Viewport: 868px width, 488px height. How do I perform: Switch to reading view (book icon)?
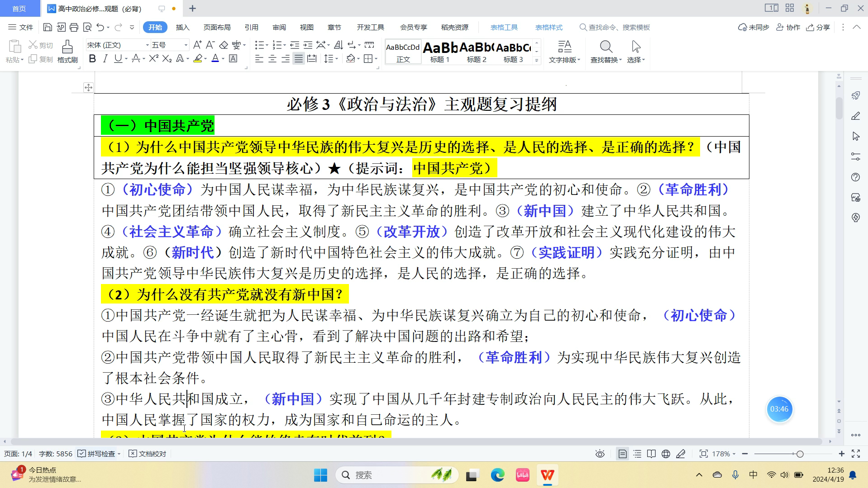651,454
